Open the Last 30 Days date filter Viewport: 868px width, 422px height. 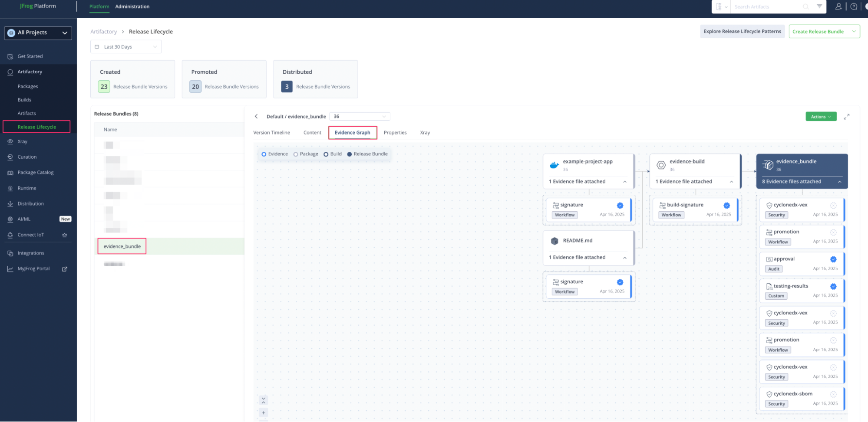pos(126,47)
